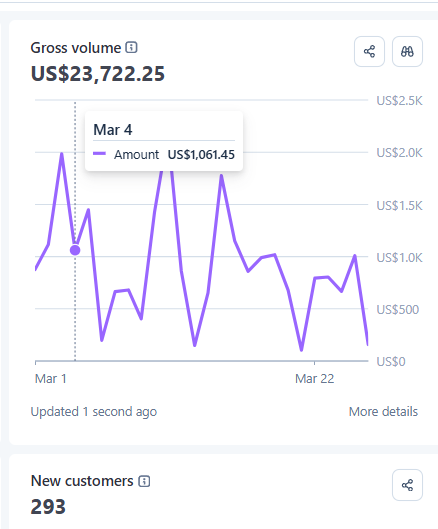Share the Gross volume chart
Image resolution: width=438 pixels, height=529 pixels.
click(x=369, y=52)
